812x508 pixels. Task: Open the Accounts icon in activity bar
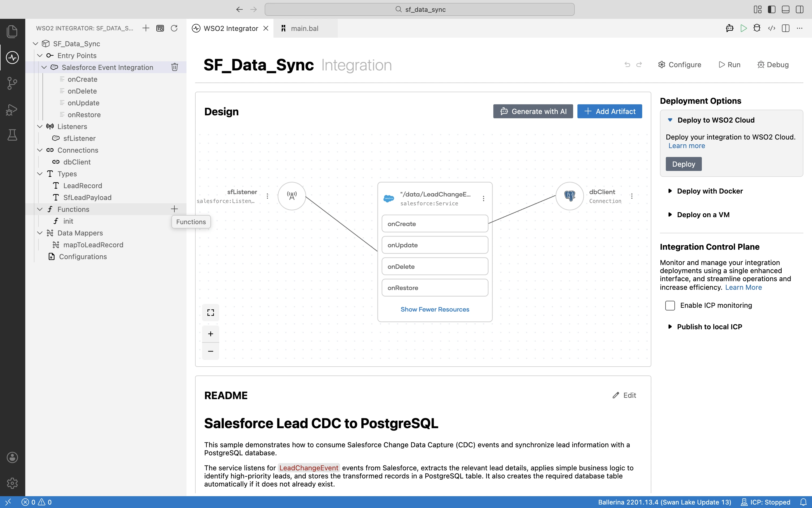pyautogui.click(x=12, y=457)
